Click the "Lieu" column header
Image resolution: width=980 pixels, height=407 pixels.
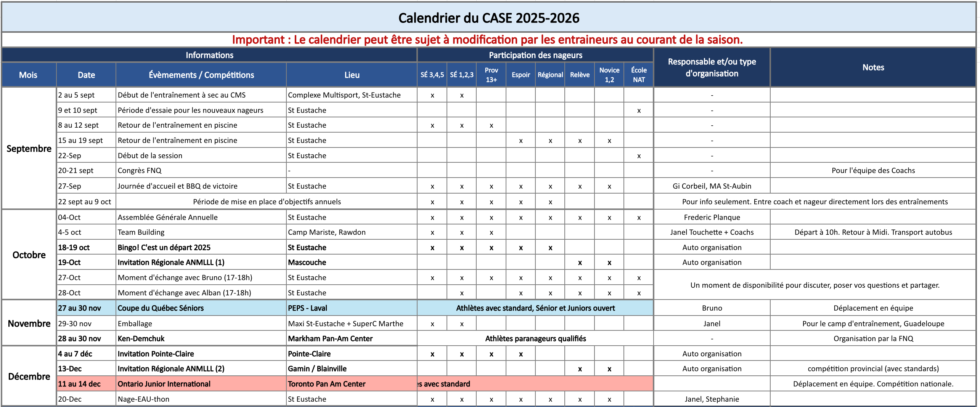pos(352,75)
